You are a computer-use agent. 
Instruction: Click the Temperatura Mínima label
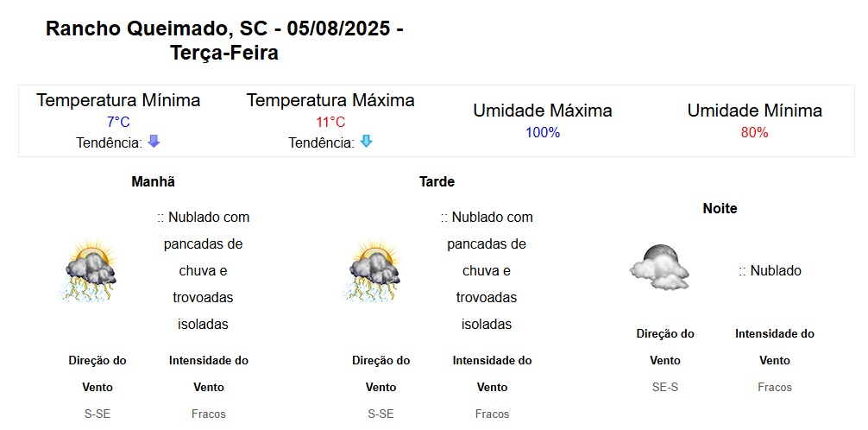(x=118, y=100)
